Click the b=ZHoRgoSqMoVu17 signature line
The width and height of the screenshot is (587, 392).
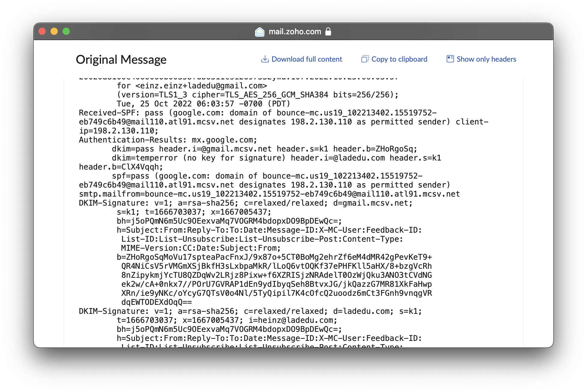(274, 257)
